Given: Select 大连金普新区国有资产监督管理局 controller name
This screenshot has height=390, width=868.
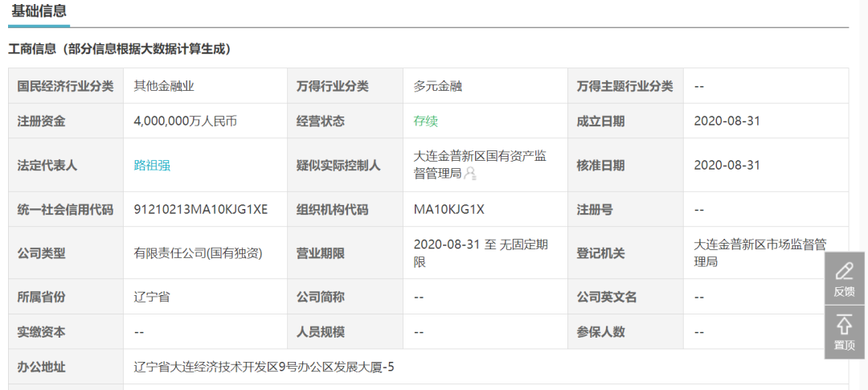Looking at the screenshot, I should pos(479,165).
